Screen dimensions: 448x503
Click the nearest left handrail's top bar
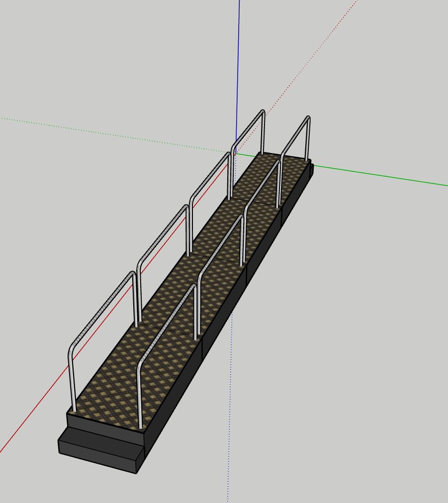[x=102, y=307]
